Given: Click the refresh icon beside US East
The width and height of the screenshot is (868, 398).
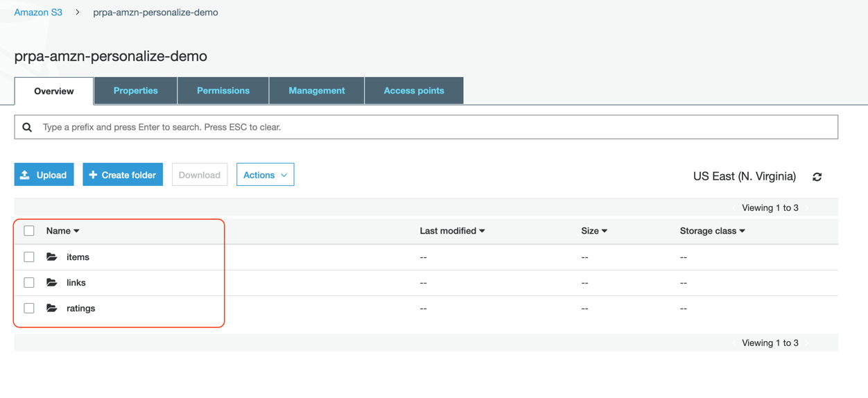Looking at the screenshot, I should [817, 177].
